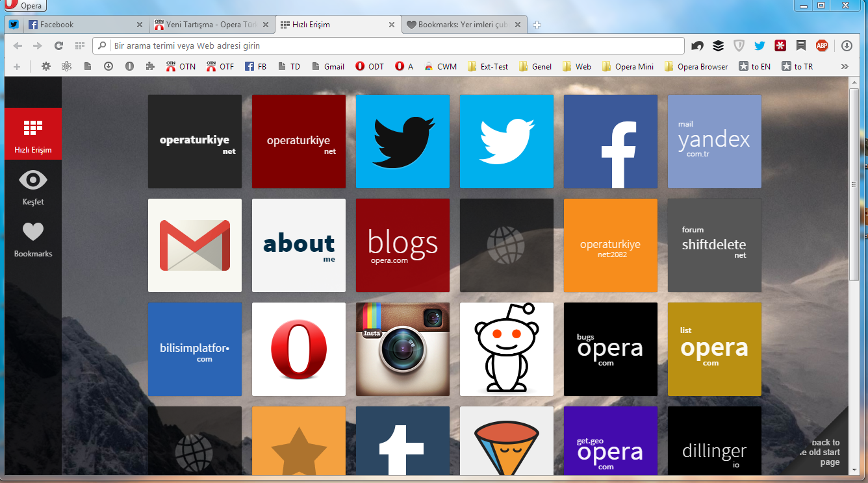Open the Instagram camera tile

pos(403,349)
